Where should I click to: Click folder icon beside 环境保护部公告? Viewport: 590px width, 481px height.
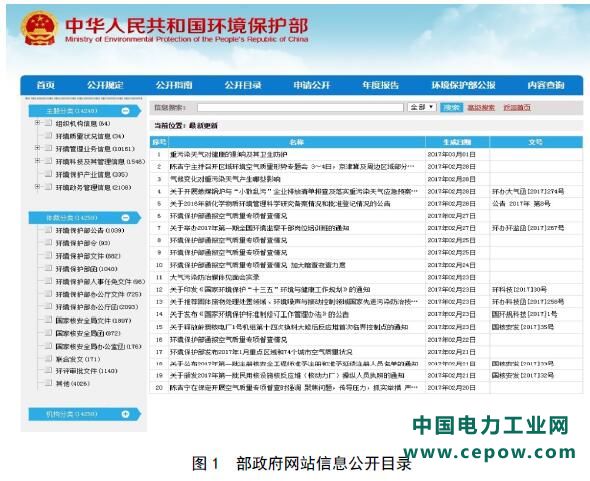48,230
